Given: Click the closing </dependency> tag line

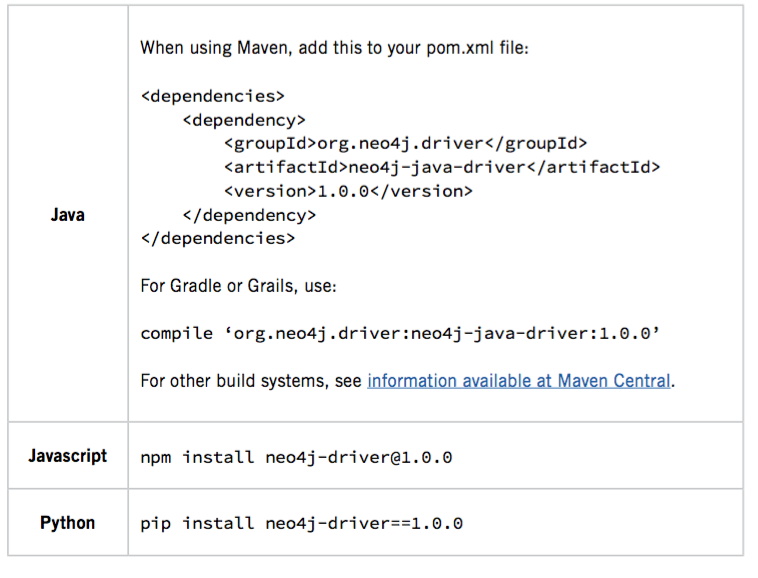Looking at the screenshot, I should (249, 214).
